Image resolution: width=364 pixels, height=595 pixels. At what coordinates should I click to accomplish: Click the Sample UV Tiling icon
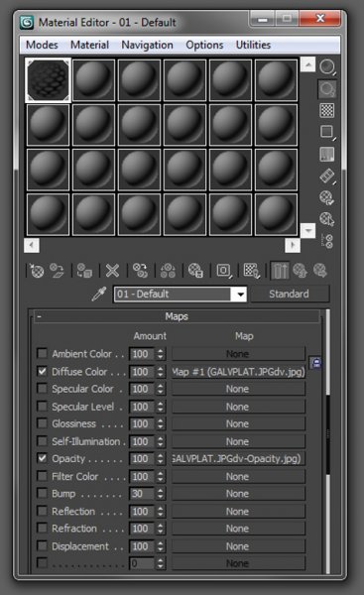tap(326, 132)
